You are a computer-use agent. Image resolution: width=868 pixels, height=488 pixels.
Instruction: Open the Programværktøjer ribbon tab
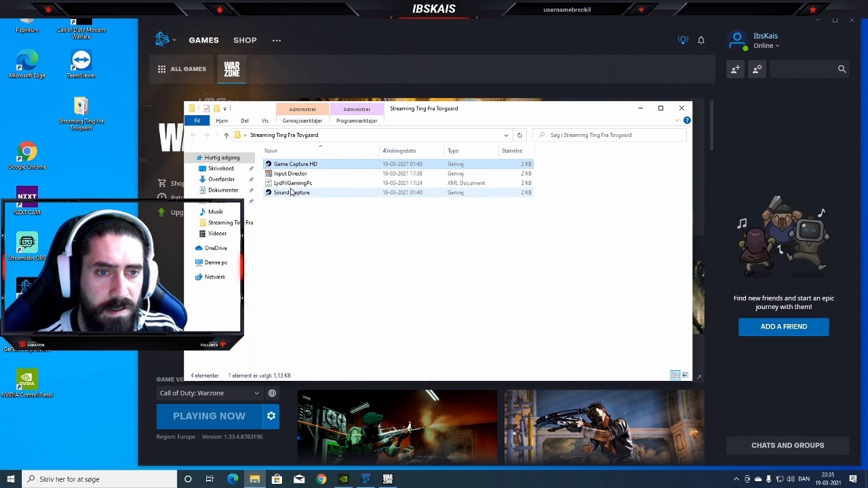point(357,121)
